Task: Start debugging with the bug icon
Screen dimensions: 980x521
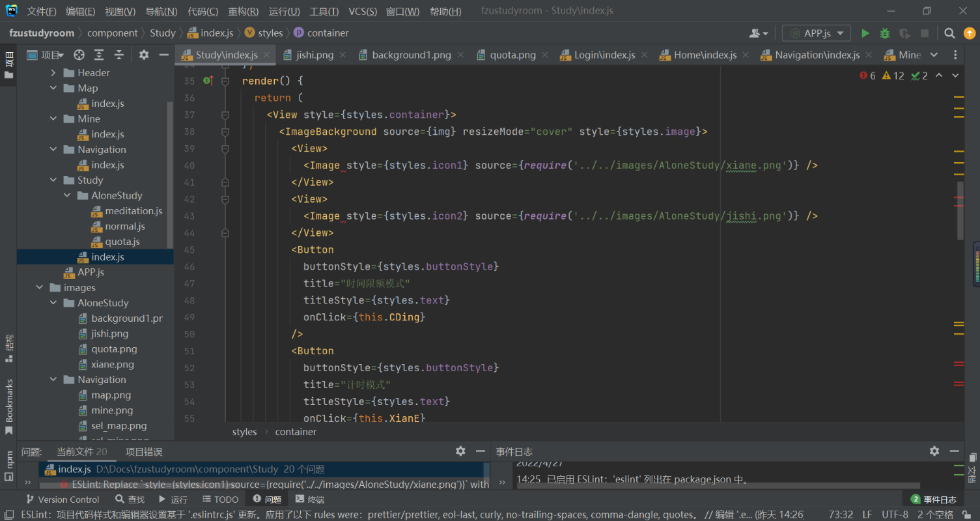Action: pyautogui.click(x=884, y=33)
